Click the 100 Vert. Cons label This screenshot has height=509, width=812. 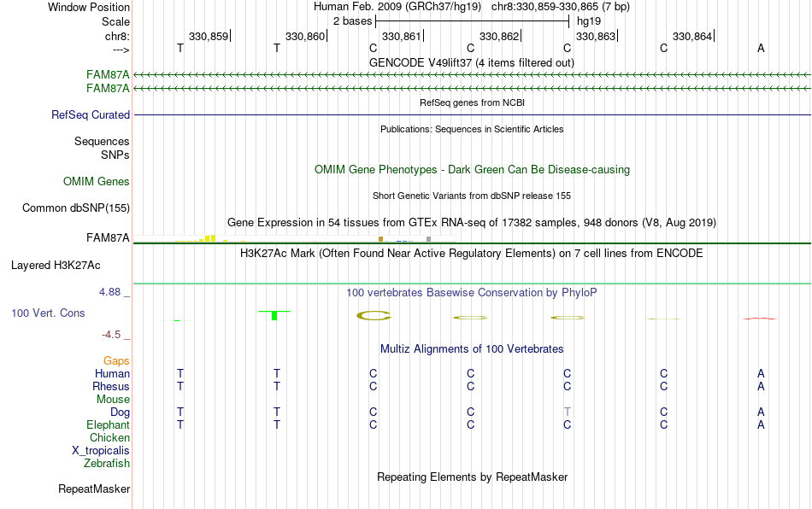[48, 313]
